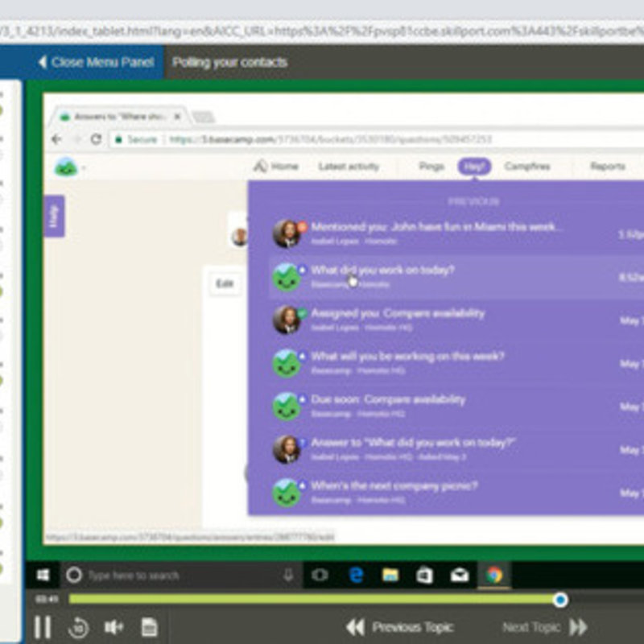
Task: Reload the page with browser refresh icon
Action: point(96,139)
